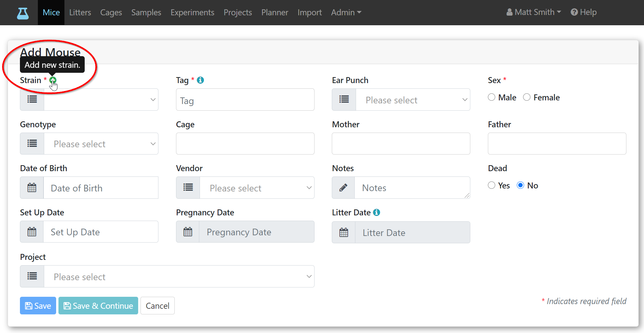The width and height of the screenshot is (644, 333).
Task: Click the Notes text area
Action: (x=412, y=188)
